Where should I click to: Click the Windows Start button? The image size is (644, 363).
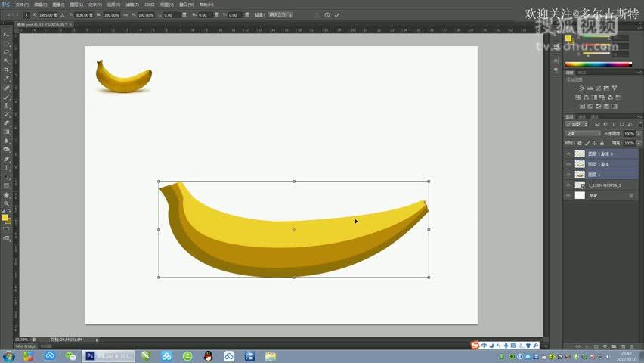point(9,355)
